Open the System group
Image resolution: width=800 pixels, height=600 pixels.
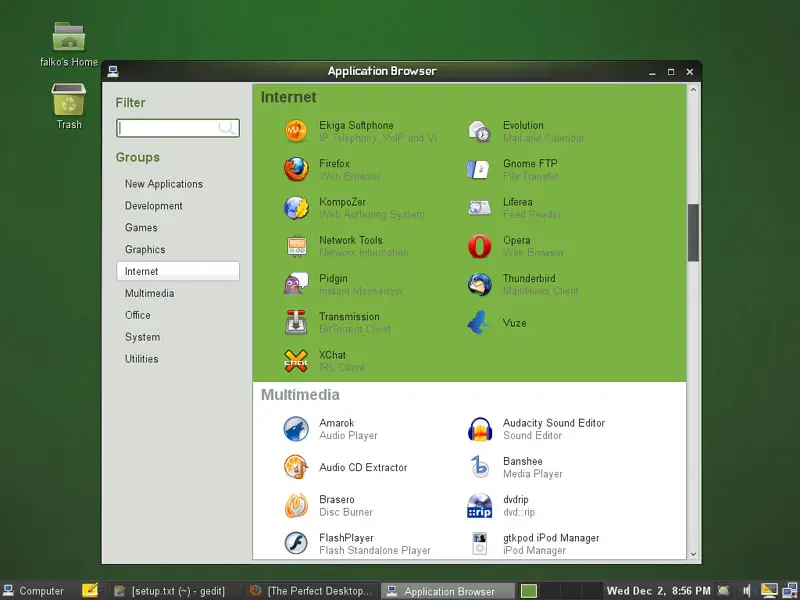(x=178, y=337)
